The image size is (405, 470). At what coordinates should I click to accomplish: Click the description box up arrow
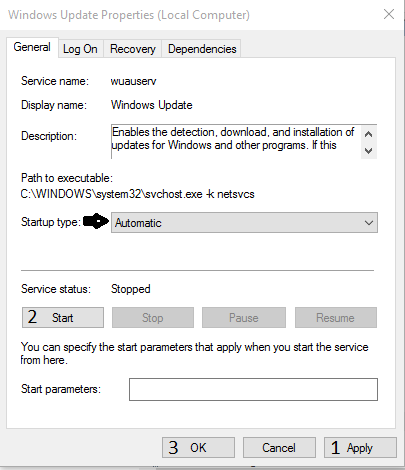368,134
